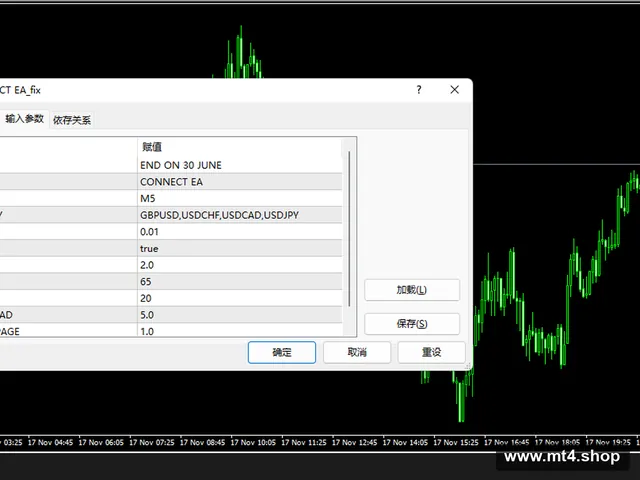Click the 确定 button
Viewport: 640px width, 480px height.
point(282,352)
